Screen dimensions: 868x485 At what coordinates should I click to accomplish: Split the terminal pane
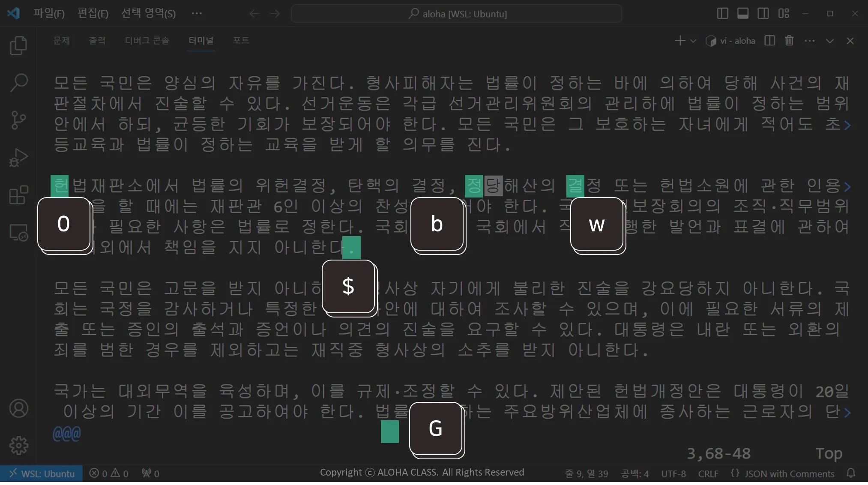(x=770, y=41)
